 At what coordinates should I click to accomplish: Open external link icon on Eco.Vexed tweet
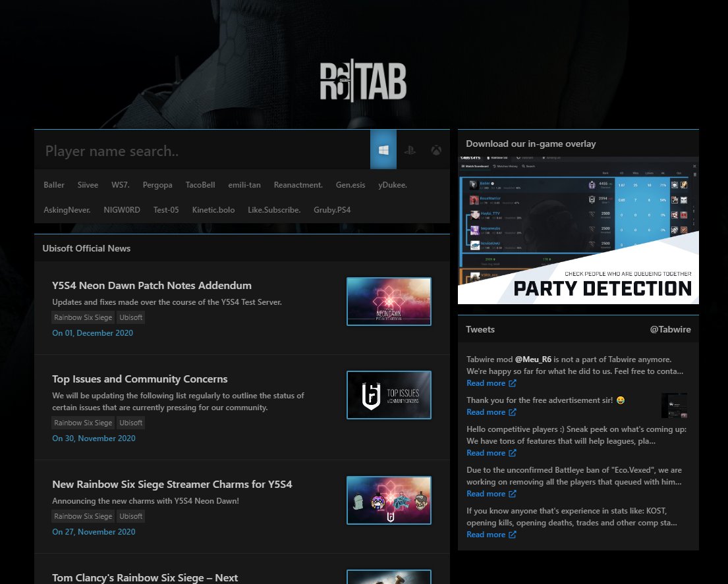[512, 494]
